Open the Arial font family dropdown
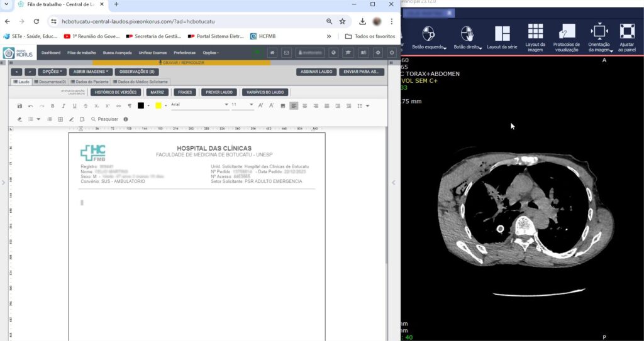Image resolution: width=644 pixels, height=341 pixels. pos(199,105)
